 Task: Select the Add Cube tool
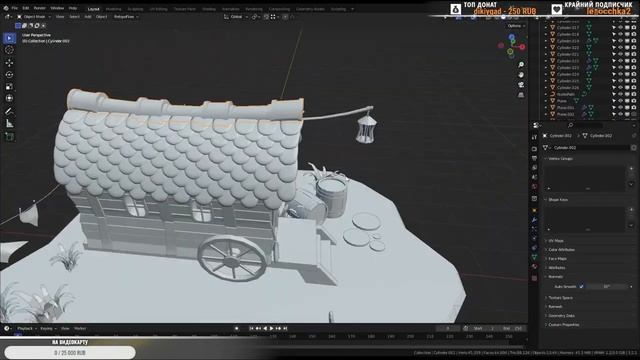[x=9, y=137]
